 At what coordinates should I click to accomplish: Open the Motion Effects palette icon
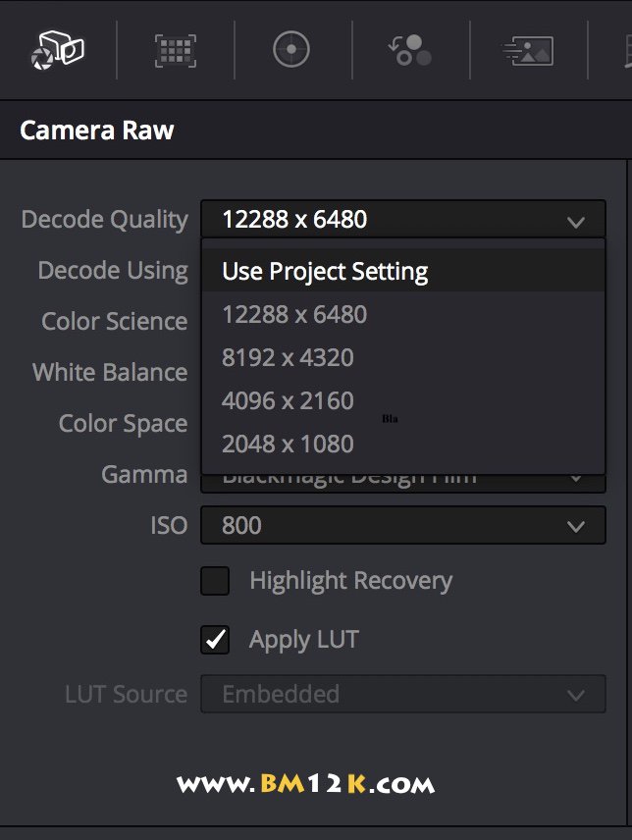point(528,51)
